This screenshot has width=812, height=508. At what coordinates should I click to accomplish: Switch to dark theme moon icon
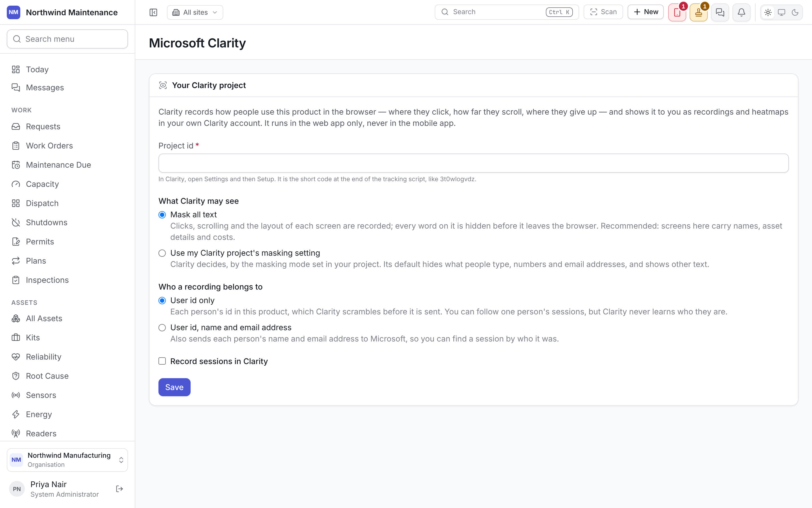[x=795, y=12]
